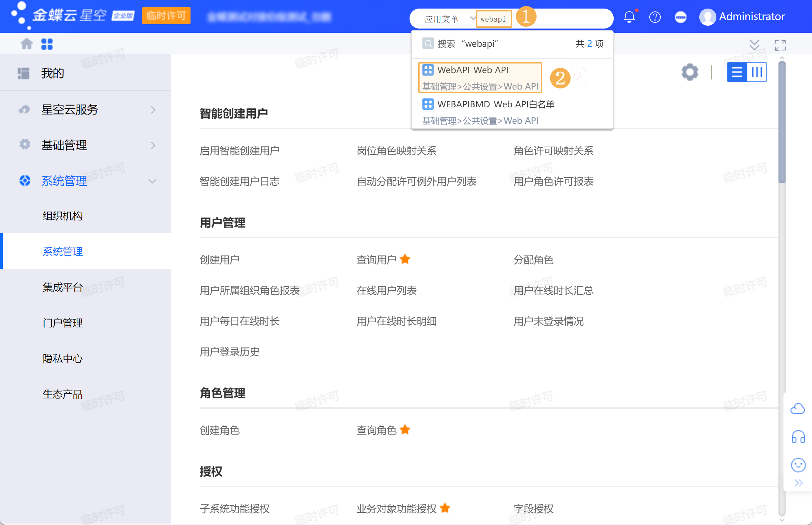
Task: Open the 创建用户 link
Action: (x=219, y=260)
